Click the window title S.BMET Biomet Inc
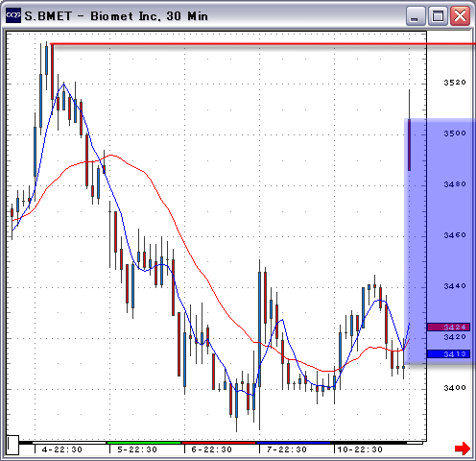 [116, 15]
